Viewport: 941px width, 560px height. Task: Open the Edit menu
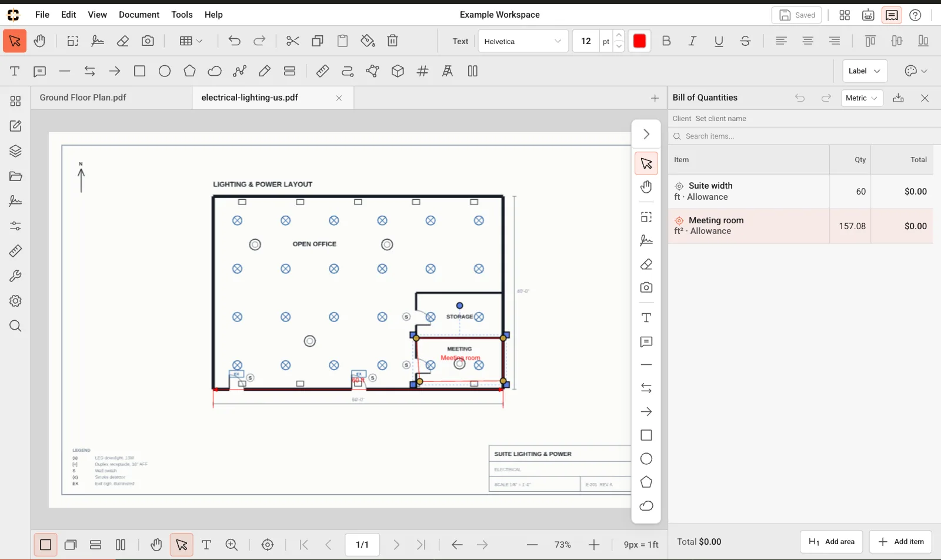tap(69, 15)
